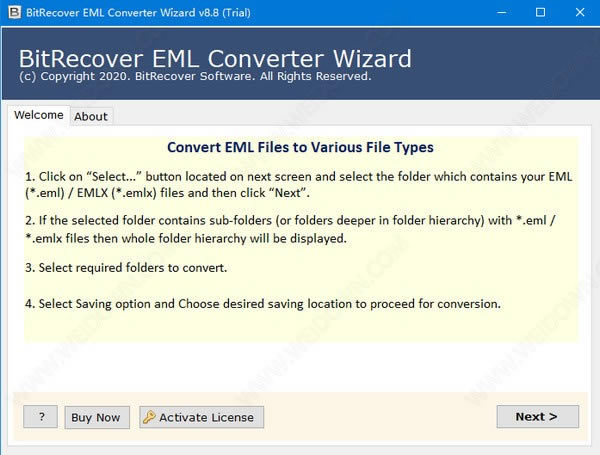Click the Convert EML Files heading
The height and width of the screenshot is (455, 600).
pos(300,147)
